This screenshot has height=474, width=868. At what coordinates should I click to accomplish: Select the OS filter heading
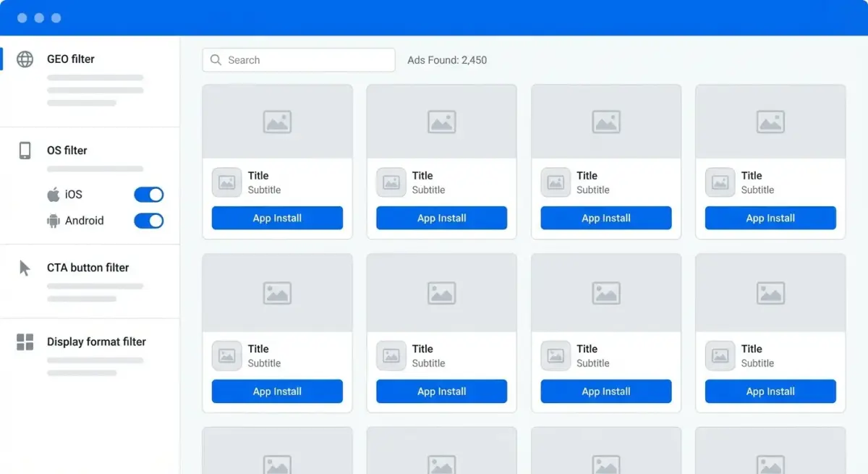[67, 151]
